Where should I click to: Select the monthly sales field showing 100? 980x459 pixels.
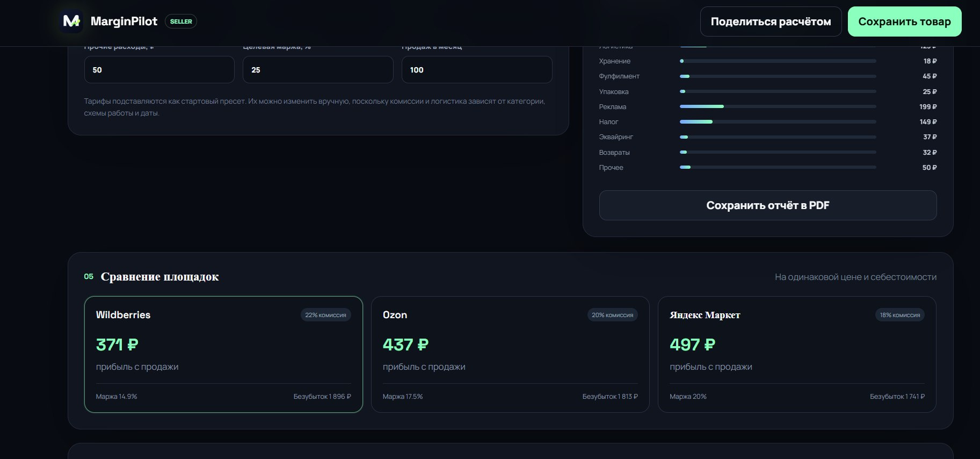[477, 70]
